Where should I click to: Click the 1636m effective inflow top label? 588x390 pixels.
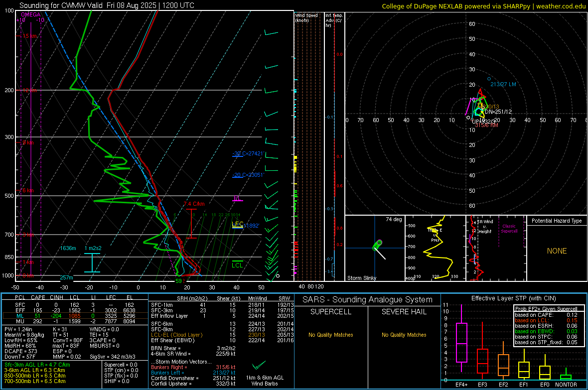[68, 248]
